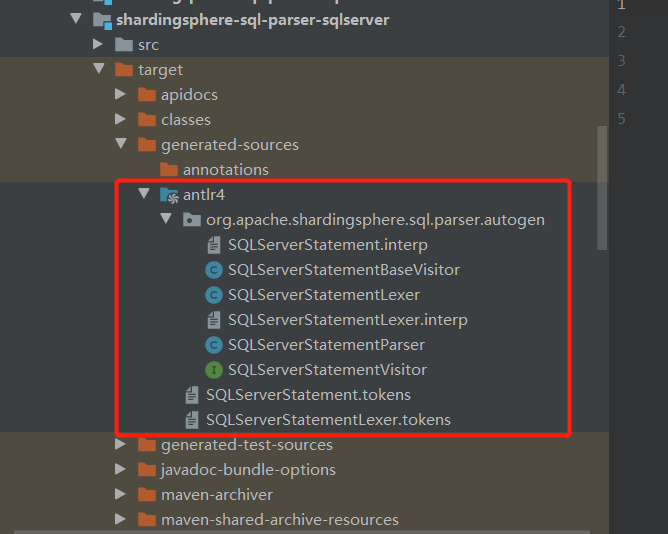Viewport: 668px width, 534px height.
Task: Click the javadoc-bundle-options folder icon
Action: pos(147,470)
